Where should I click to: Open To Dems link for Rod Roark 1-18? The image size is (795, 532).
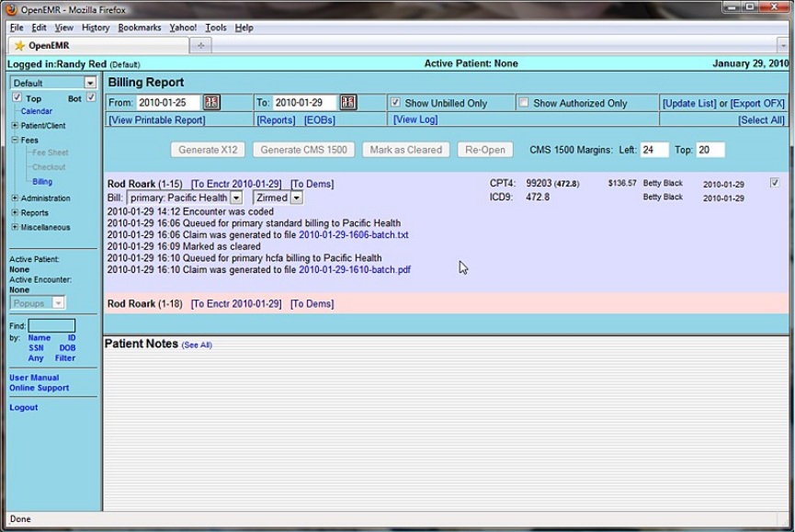(x=312, y=304)
